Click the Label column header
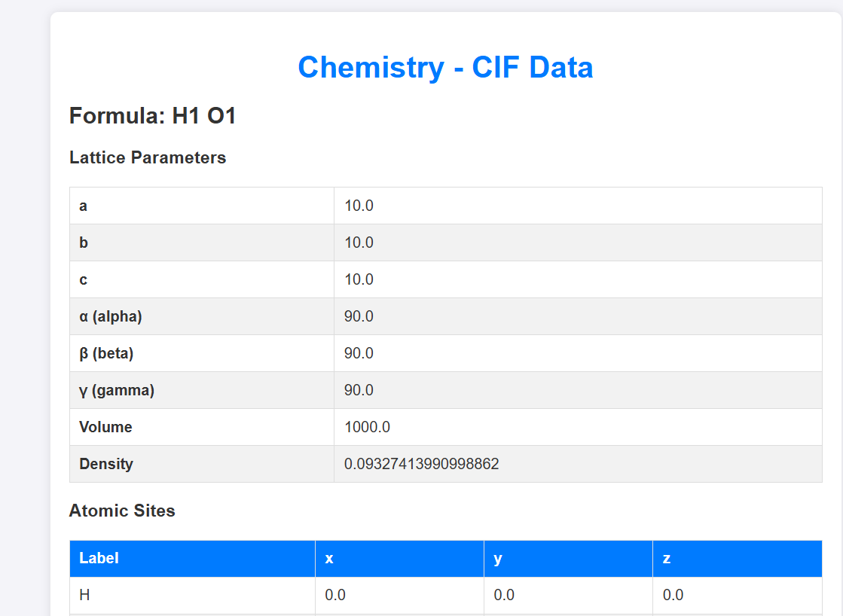 point(99,558)
